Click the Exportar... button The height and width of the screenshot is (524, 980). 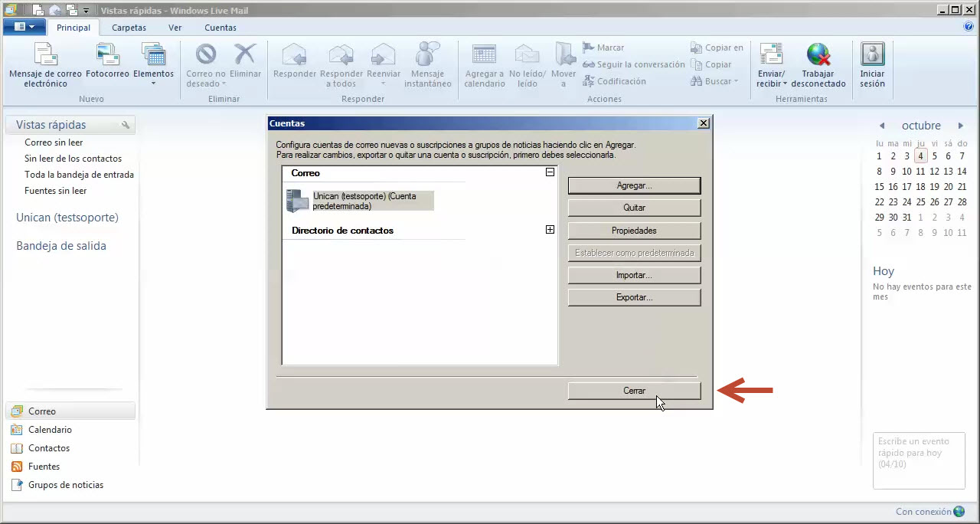click(x=634, y=297)
